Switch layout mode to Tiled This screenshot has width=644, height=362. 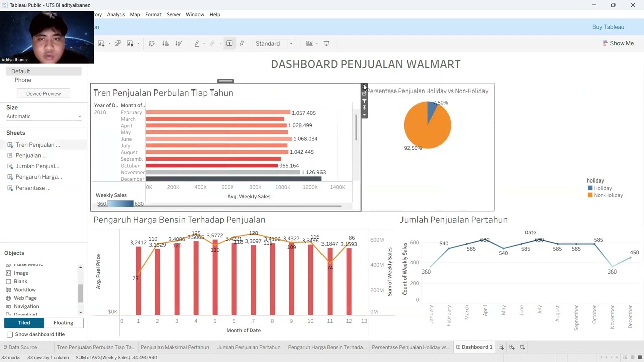24,323
